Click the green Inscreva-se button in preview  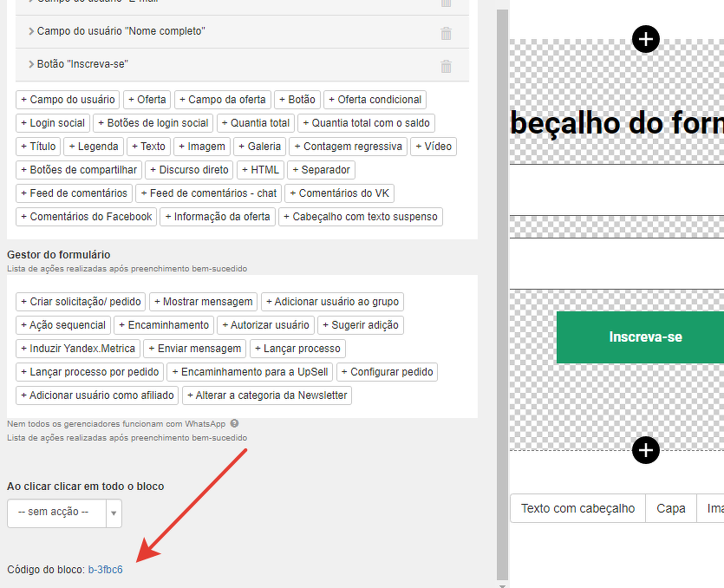pos(645,337)
